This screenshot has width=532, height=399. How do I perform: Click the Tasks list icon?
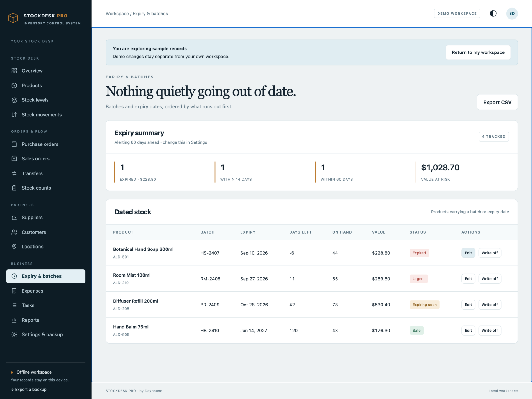[x=14, y=305]
